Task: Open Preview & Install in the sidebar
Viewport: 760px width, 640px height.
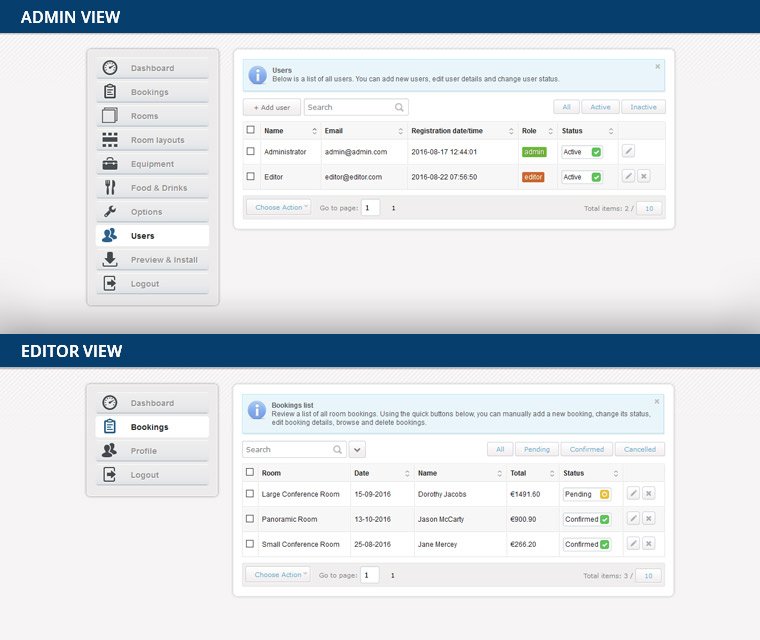Action: 152,260
